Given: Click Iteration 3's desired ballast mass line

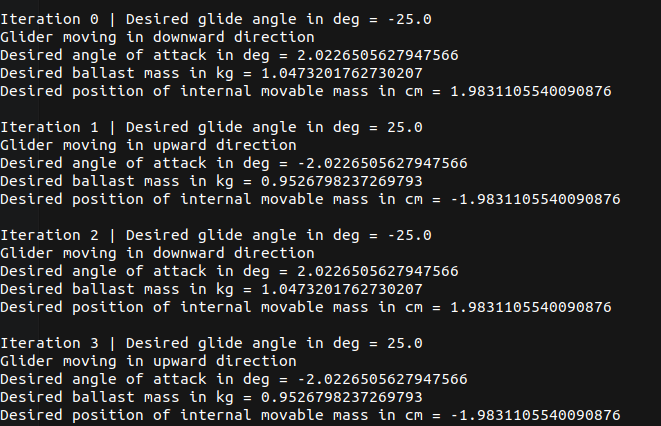Looking at the screenshot, I should (x=211, y=397).
